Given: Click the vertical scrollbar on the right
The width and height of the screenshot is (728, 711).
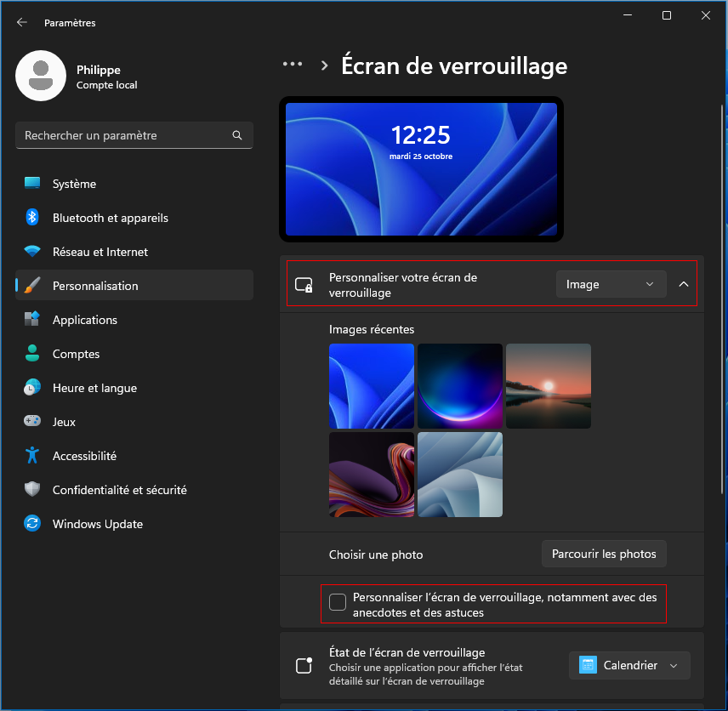Looking at the screenshot, I should pos(722,299).
